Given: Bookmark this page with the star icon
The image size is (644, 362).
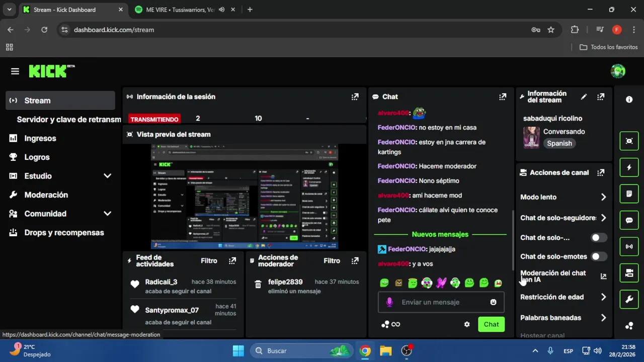Looking at the screenshot, I should pos(551,30).
